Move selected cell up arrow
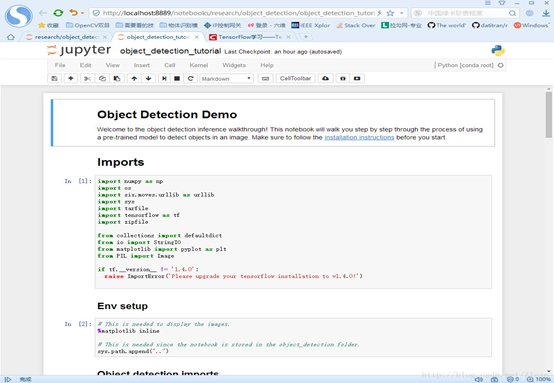 coord(134,78)
